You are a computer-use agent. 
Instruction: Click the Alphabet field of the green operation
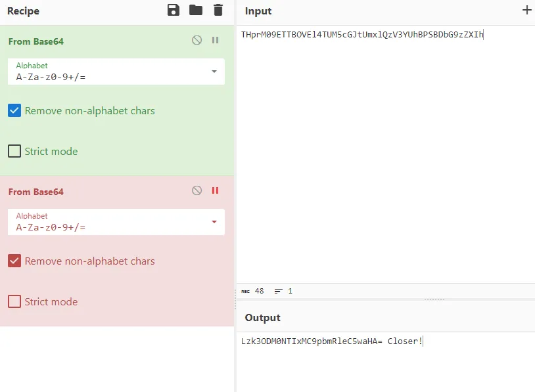[116, 72]
